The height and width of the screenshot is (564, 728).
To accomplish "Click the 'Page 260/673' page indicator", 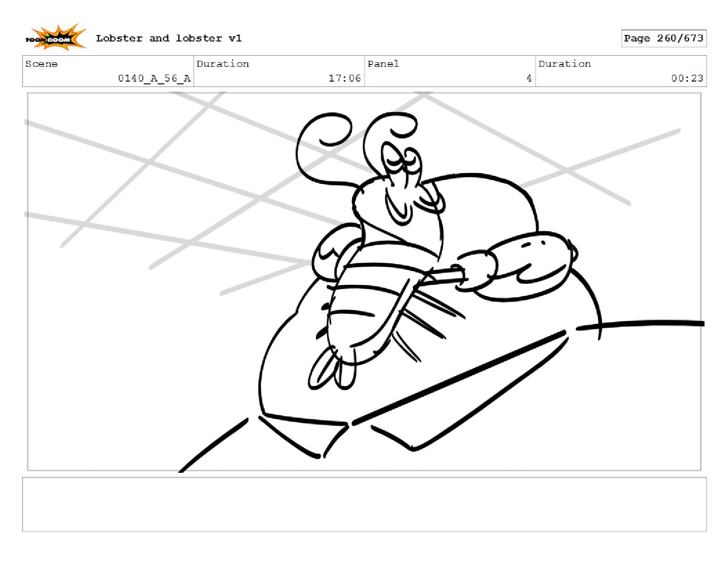I will 664,38.
